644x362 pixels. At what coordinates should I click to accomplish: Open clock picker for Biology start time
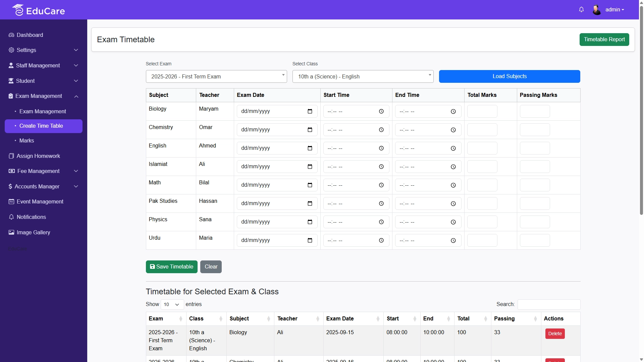coord(381,111)
